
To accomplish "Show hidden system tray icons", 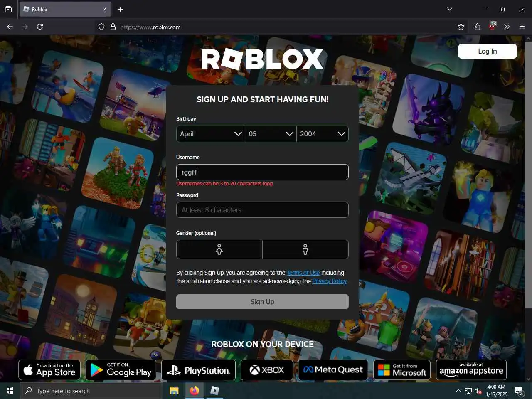I will point(458,391).
